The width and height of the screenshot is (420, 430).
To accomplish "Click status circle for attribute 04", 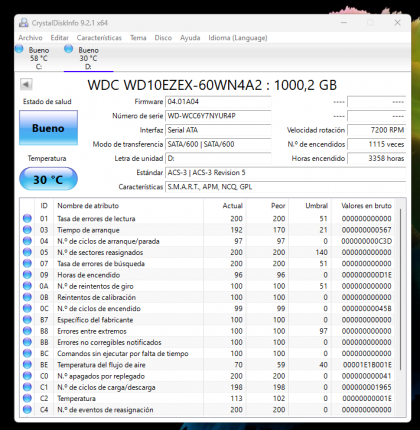I will tap(27, 241).
